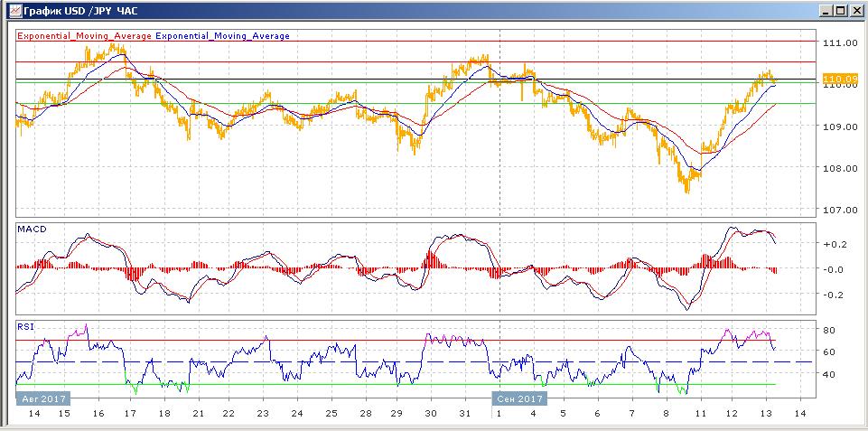Minimize the chart window
Image resolution: width=868 pixels, height=431 pixels.
pos(826,11)
